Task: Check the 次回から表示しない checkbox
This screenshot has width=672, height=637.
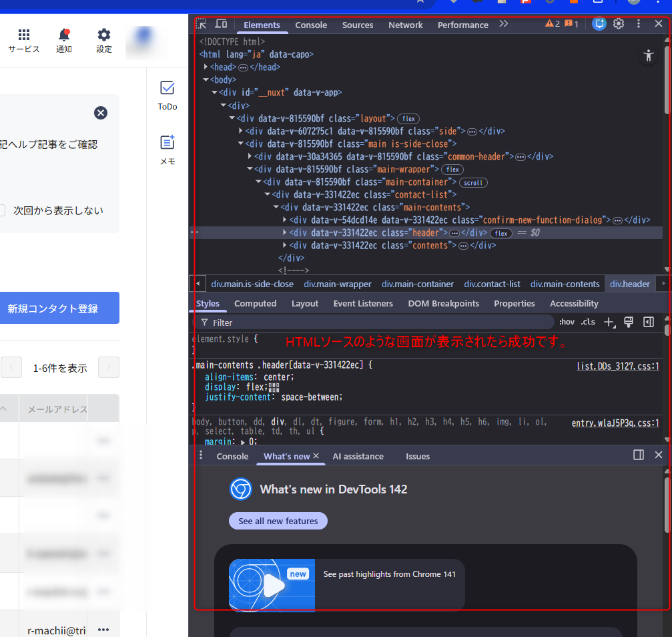Action: point(2,210)
